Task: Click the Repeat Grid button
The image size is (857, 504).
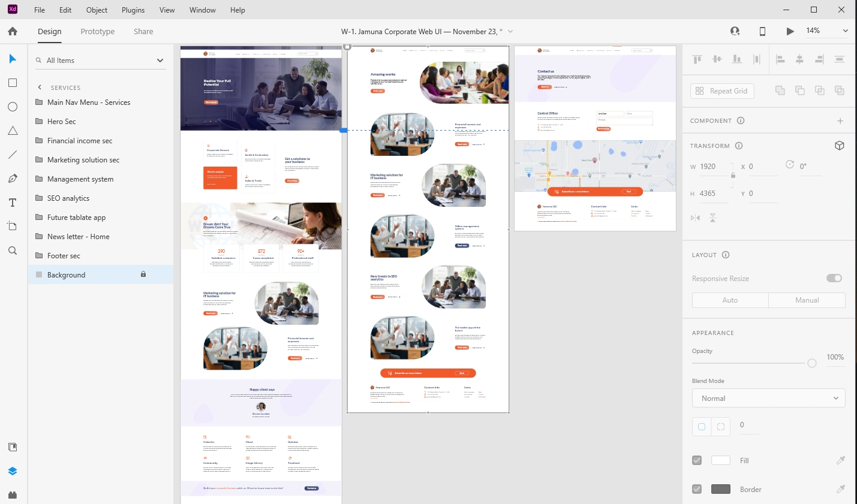Action: coord(723,91)
